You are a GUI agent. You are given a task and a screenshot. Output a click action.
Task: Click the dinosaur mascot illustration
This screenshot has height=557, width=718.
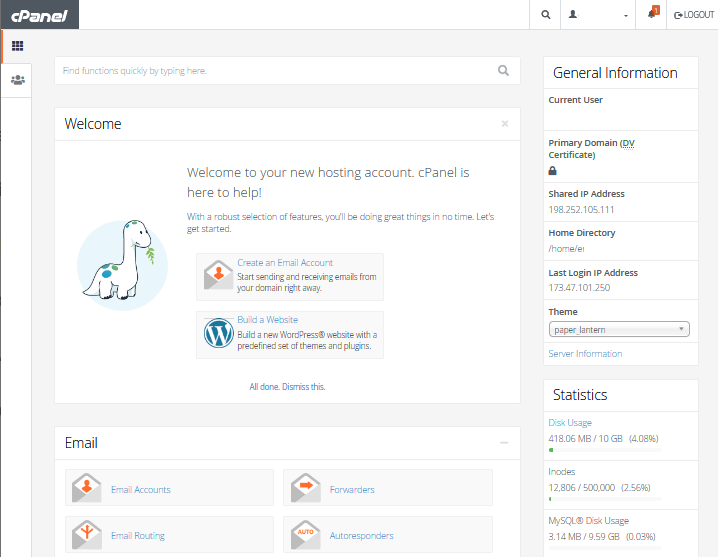pyautogui.click(x=122, y=264)
